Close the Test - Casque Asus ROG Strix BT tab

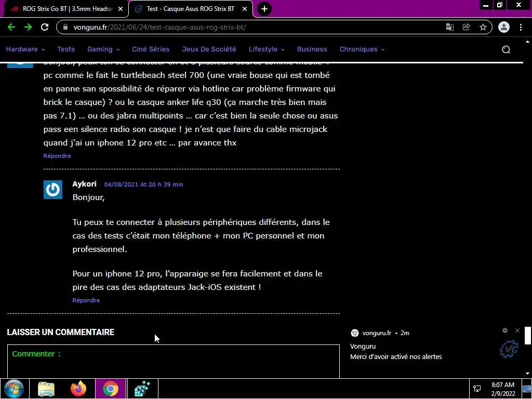(245, 9)
